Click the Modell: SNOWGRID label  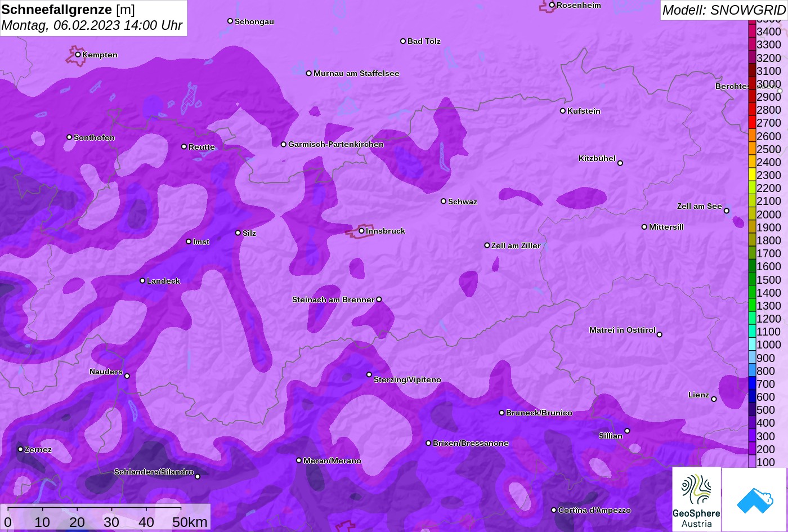tap(723, 10)
